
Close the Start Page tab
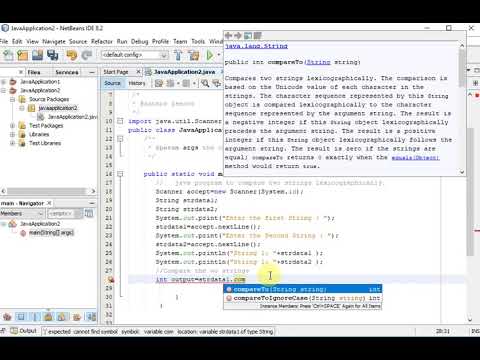(x=138, y=72)
